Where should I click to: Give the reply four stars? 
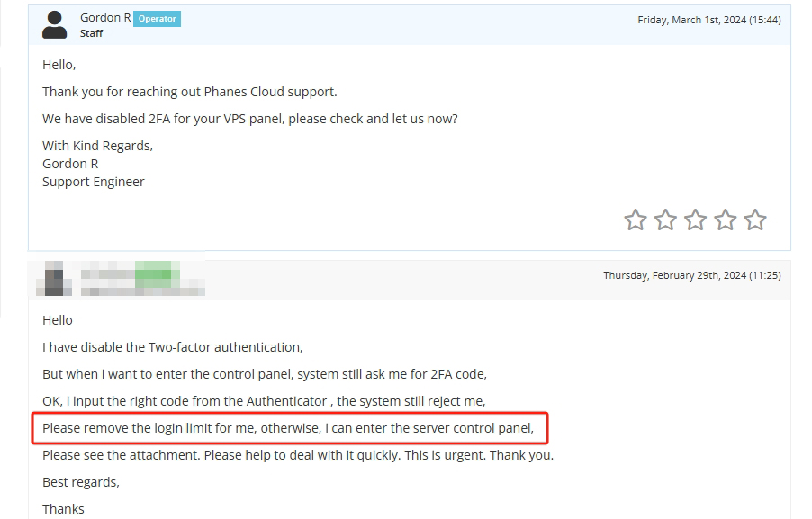[x=726, y=219]
